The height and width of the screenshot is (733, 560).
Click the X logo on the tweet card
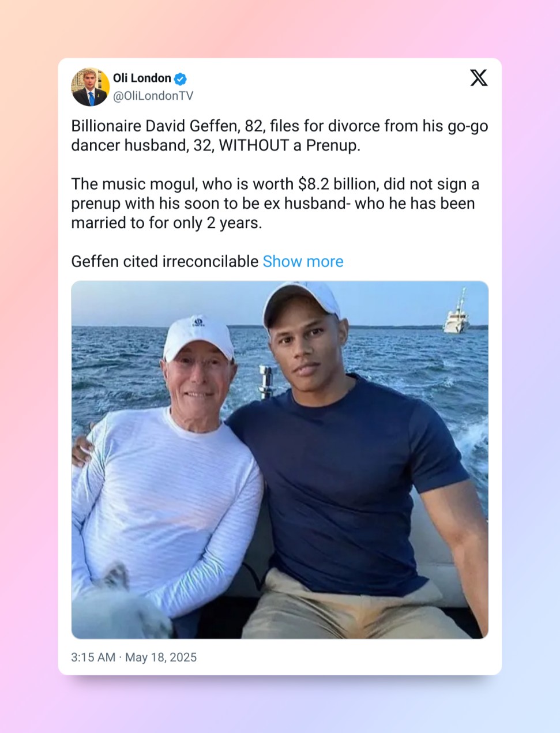click(478, 78)
